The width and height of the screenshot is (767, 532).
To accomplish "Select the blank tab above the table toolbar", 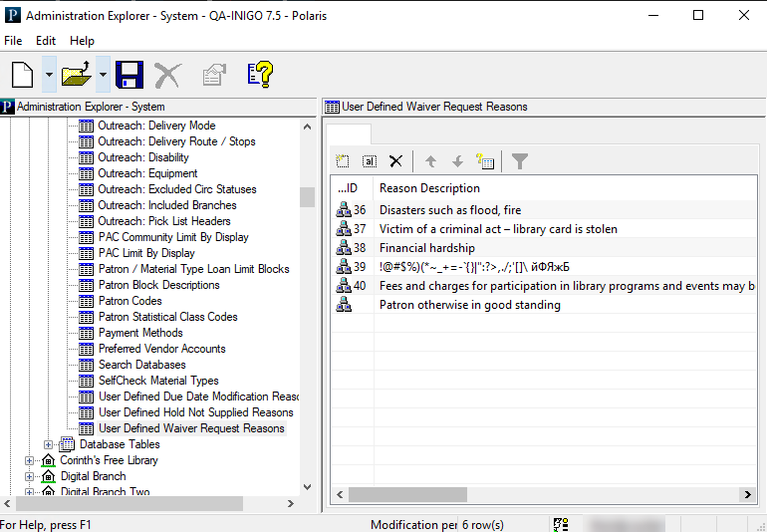I will tap(349, 133).
